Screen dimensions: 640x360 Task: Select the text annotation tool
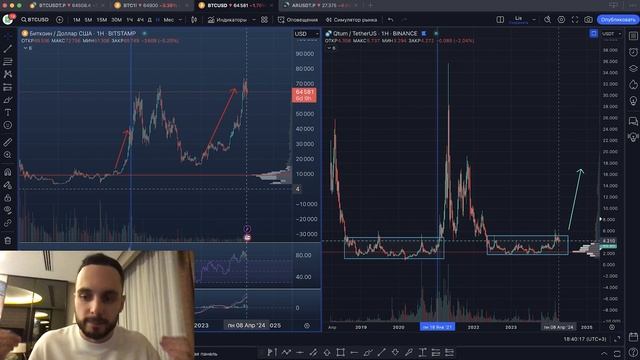point(8,112)
